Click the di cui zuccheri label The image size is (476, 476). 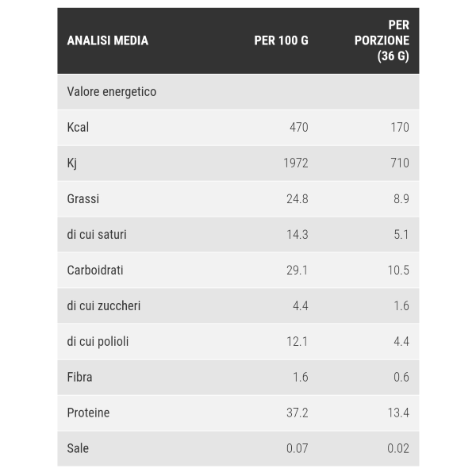(103, 305)
